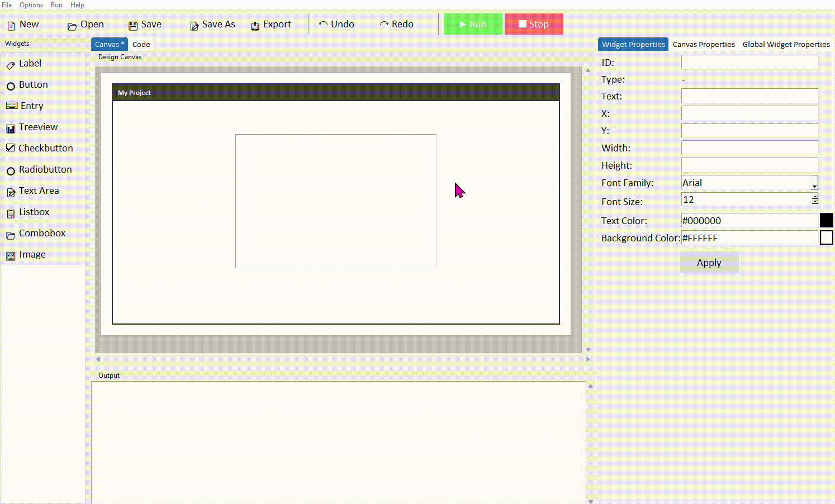Click the Apply button
This screenshot has height=504, width=835.
(709, 262)
